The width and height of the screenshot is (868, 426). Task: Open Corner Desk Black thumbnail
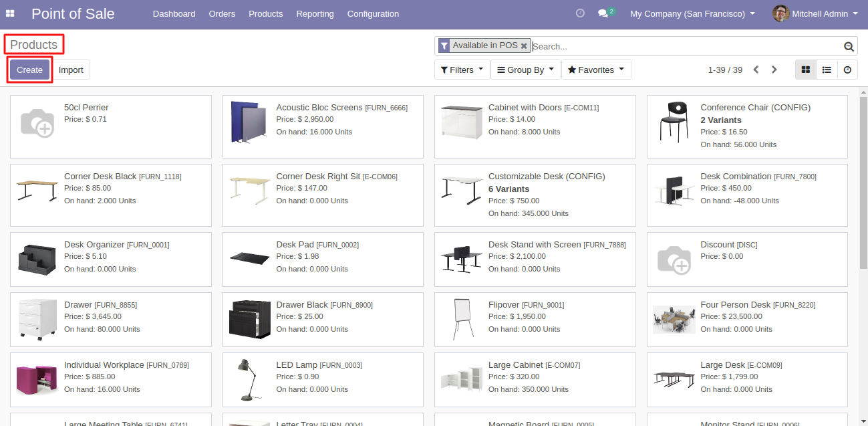pyautogui.click(x=37, y=191)
